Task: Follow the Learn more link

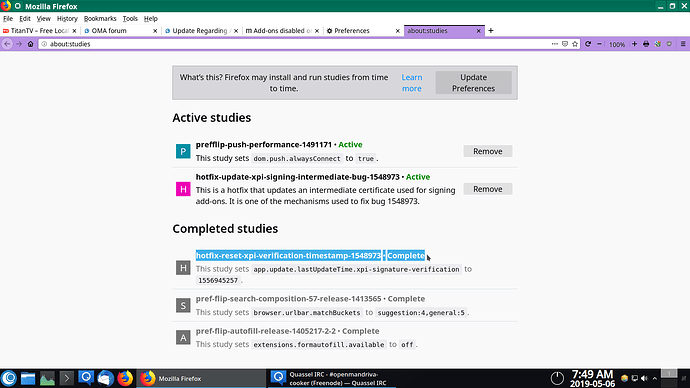Action: point(411,83)
